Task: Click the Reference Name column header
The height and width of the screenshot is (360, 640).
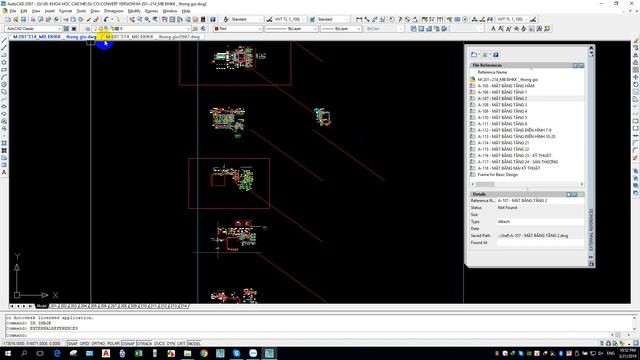Action: pyautogui.click(x=492, y=72)
